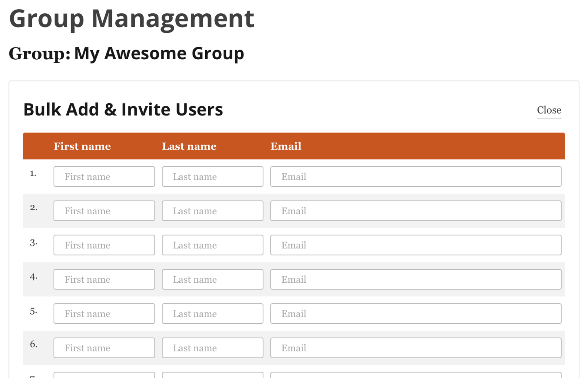Click the First name field in row 4
Screen dimensions: 588x378
tap(104, 279)
